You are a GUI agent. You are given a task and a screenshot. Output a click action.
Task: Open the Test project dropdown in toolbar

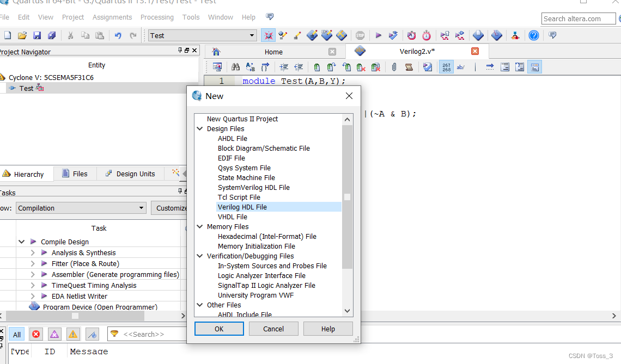click(203, 35)
